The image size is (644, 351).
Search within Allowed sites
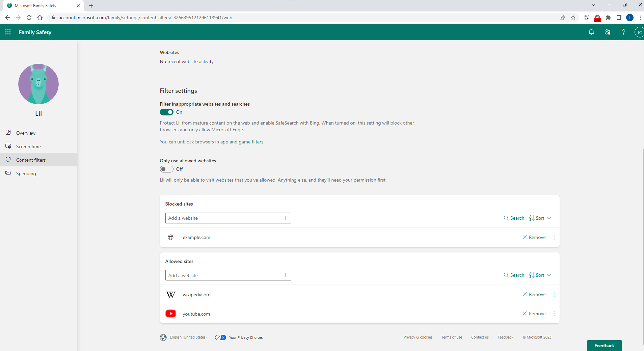point(514,275)
